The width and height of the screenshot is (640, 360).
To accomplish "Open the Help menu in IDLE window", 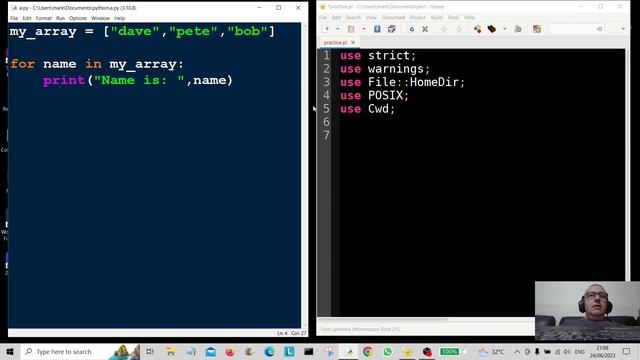I will tap(119, 18).
